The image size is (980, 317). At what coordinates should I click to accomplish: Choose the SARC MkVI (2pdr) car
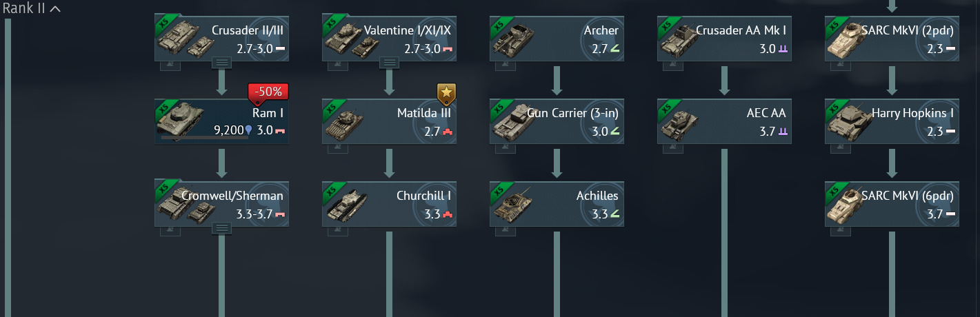892,39
